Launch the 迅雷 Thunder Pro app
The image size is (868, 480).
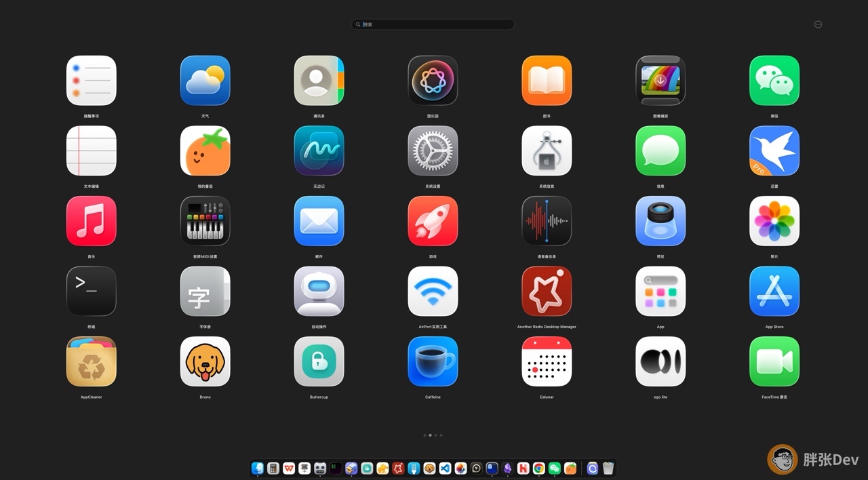point(774,151)
